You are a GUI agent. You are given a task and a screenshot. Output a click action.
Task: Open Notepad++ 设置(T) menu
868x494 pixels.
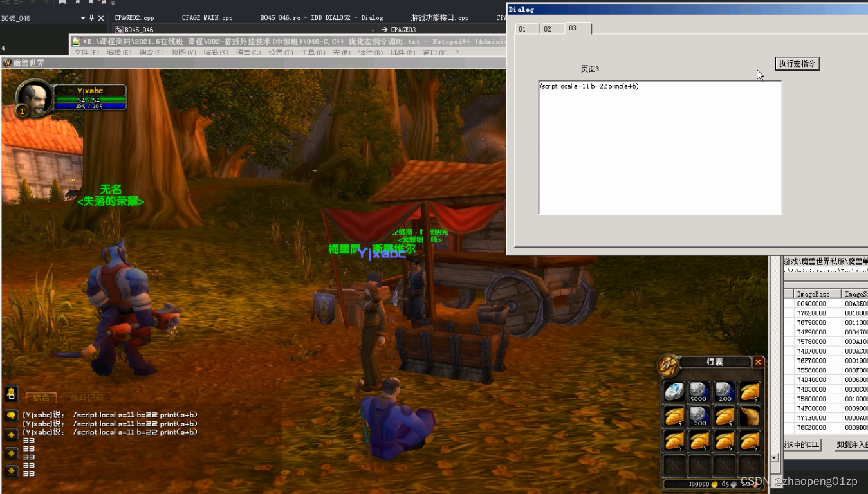point(281,53)
